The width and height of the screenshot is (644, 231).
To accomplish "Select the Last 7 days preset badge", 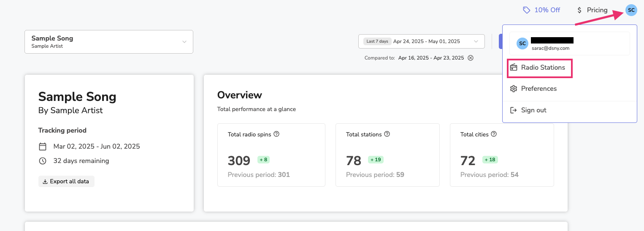I will click(377, 41).
